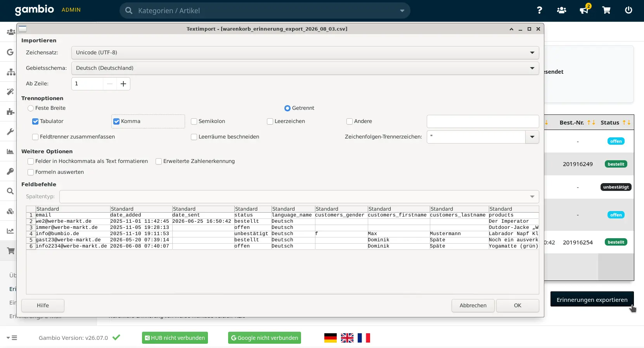Viewport: 644px width, 348px height.
Task: Decrease the Ab Zeile value with minus
Action: tap(110, 84)
